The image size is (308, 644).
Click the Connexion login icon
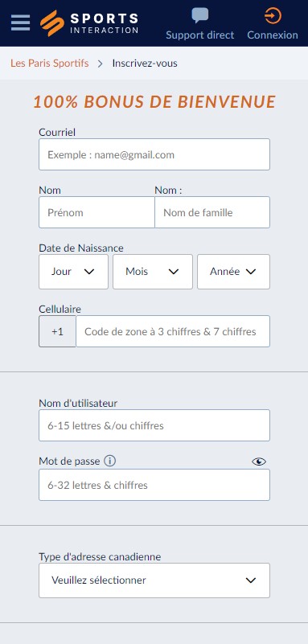(273, 16)
